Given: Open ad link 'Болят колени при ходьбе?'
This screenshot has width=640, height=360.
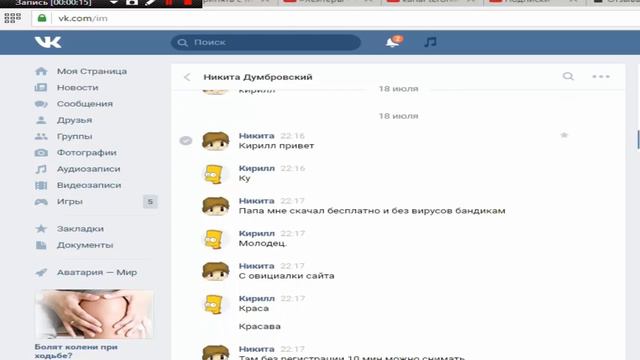Looking at the screenshot, I should (x=76, y=351).
